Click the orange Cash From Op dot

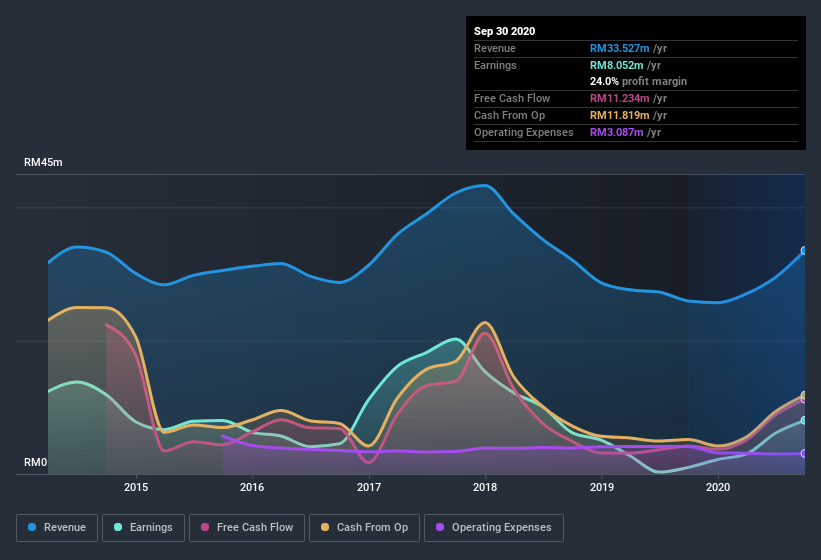pos(325,527)
